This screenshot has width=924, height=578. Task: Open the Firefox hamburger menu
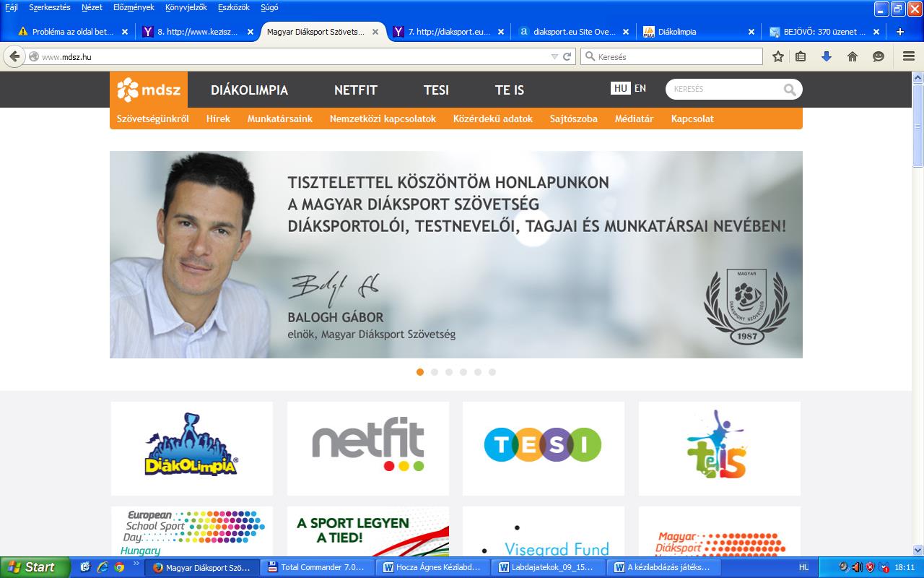click(x=909, y=56)
